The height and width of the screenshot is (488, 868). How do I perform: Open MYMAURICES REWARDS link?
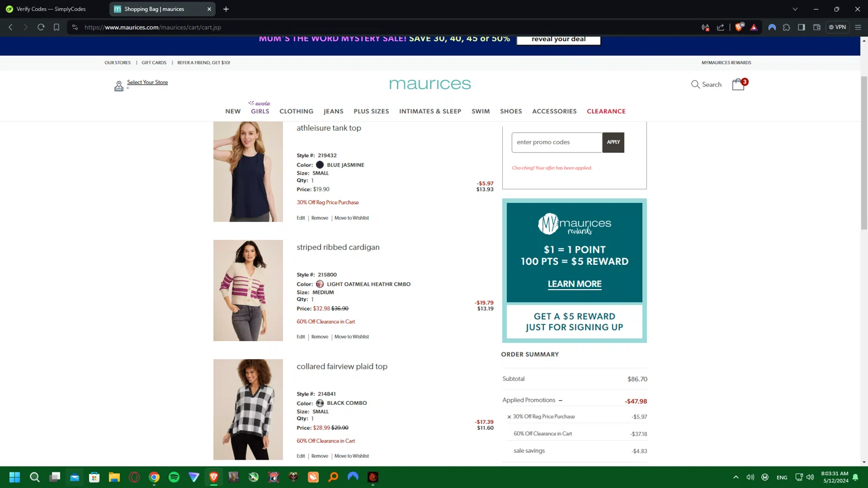coord(726,62)
